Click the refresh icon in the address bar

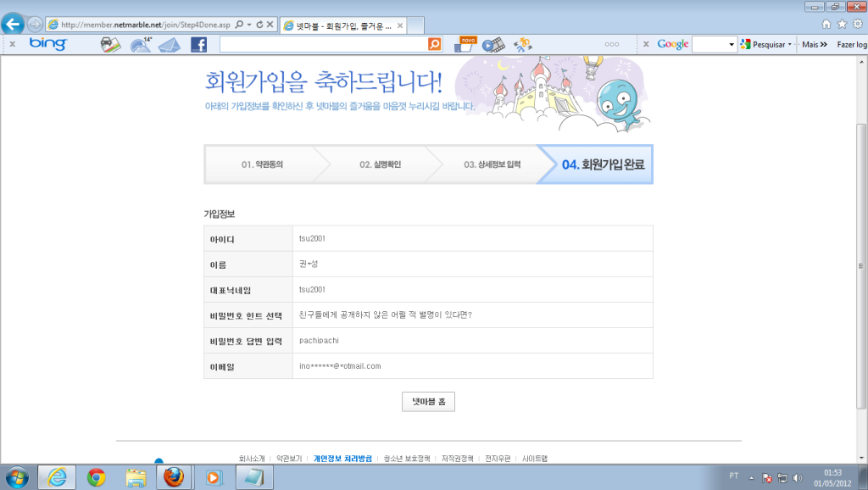pos(260,25)
